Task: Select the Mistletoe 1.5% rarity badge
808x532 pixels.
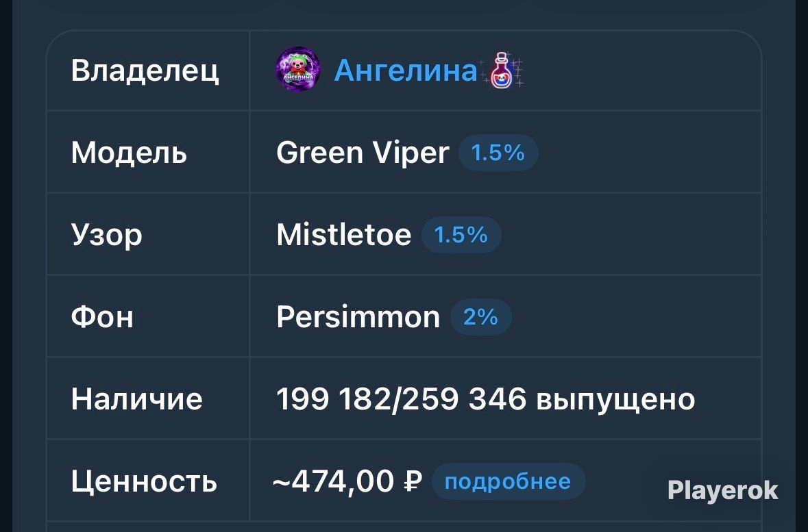Action: coord(461,235)
